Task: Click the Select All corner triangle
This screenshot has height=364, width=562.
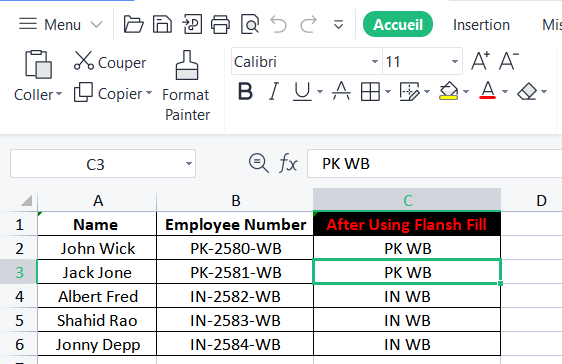Action: pyautogui.click(x=27, y=200)
